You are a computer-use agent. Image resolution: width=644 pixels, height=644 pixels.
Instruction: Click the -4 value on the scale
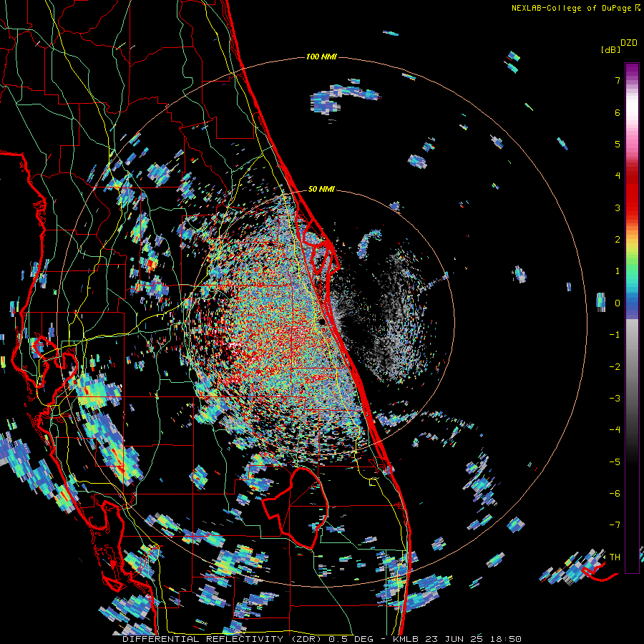tap(615, 430)
